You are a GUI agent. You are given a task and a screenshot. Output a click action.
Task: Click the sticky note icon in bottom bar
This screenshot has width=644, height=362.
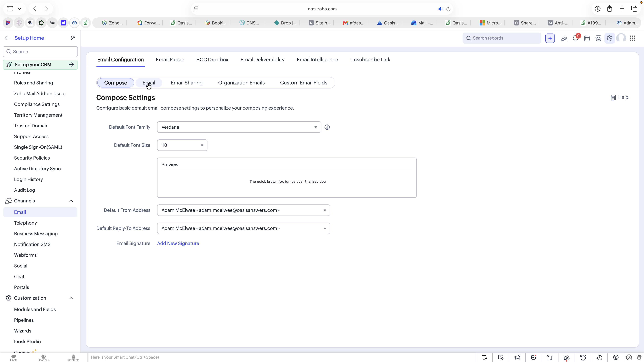[550, 357]
